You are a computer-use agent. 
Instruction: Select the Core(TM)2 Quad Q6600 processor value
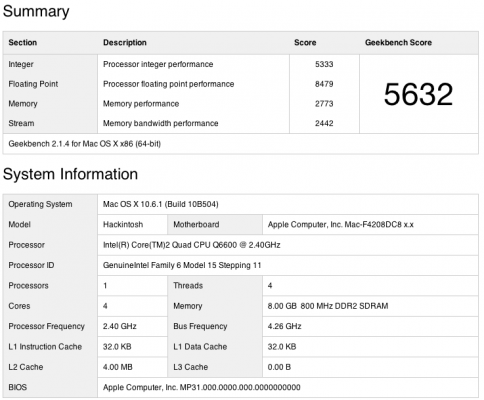point(192,245)
